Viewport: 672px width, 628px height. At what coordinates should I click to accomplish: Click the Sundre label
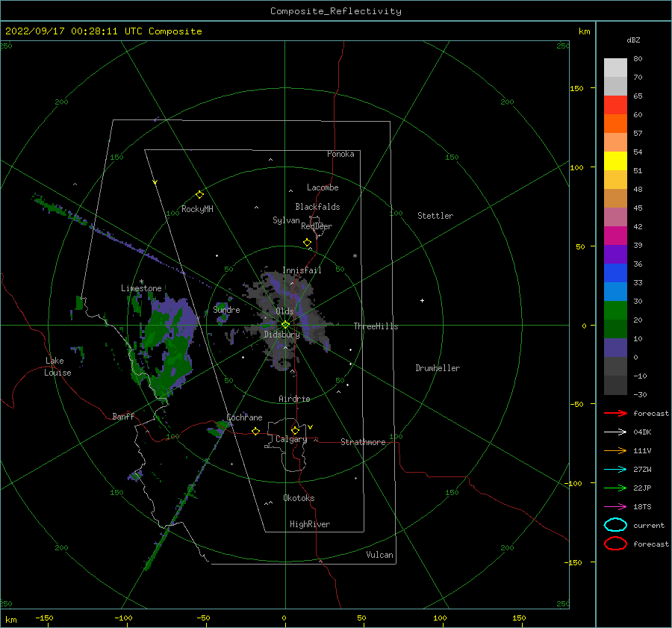(x=226, y=309)
